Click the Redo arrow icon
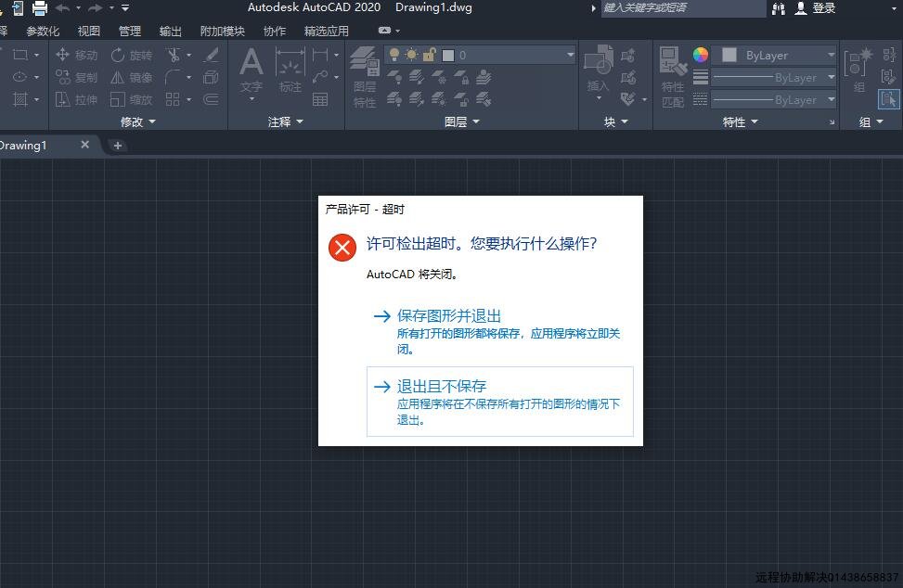The width and height of the screenshot is (903, 588). [x=96, y=8]
